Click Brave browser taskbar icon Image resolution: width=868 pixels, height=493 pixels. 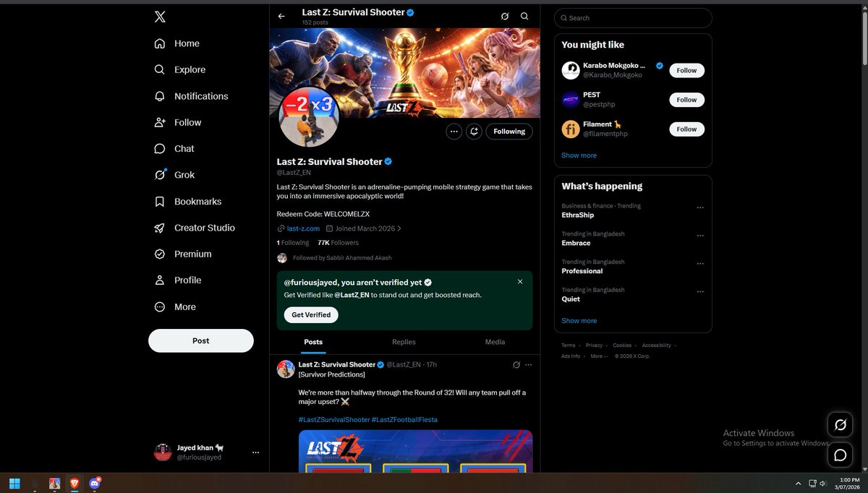coord(75,483)
